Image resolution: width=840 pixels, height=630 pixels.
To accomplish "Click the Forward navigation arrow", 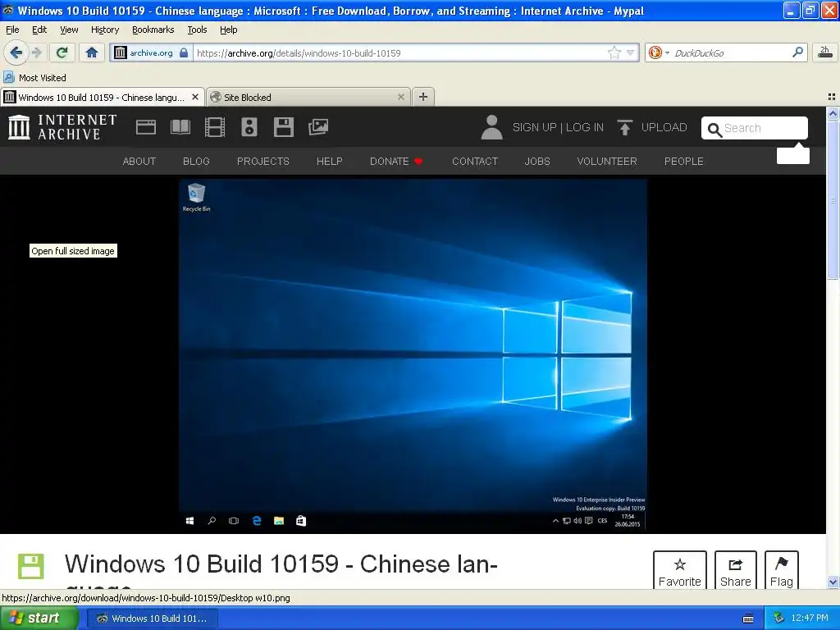I will pos(36,52).
